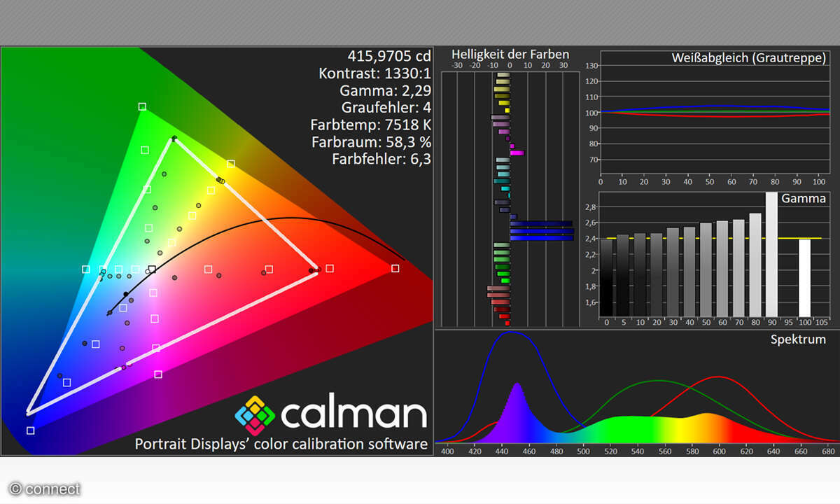Click the luminance value 415,9705 cd
The height and width of the screenshot is (504, 840).
point(389,56)
